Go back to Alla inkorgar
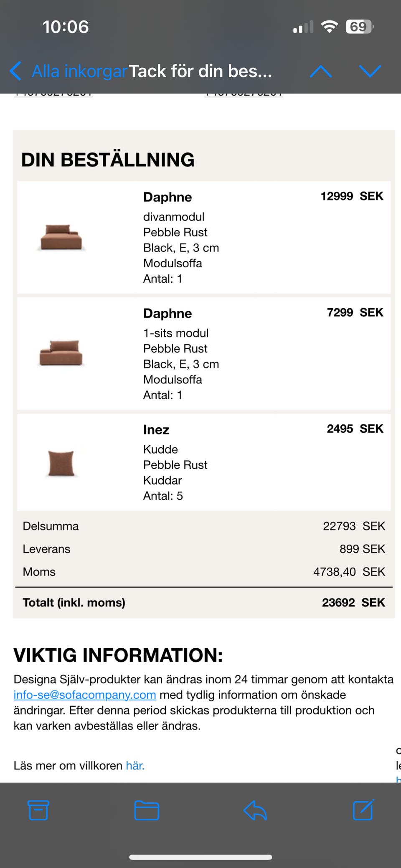 point(79,71)
